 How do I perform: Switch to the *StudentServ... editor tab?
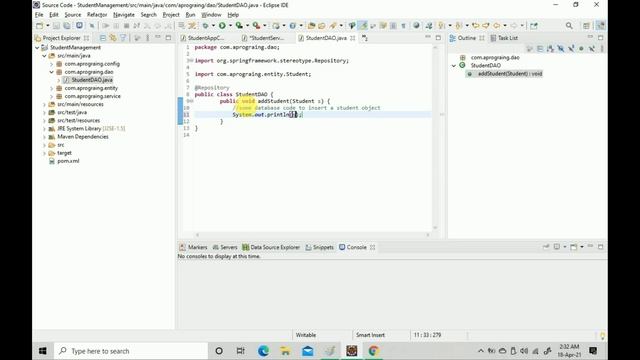pyautogui.click(x=263, y=38)
